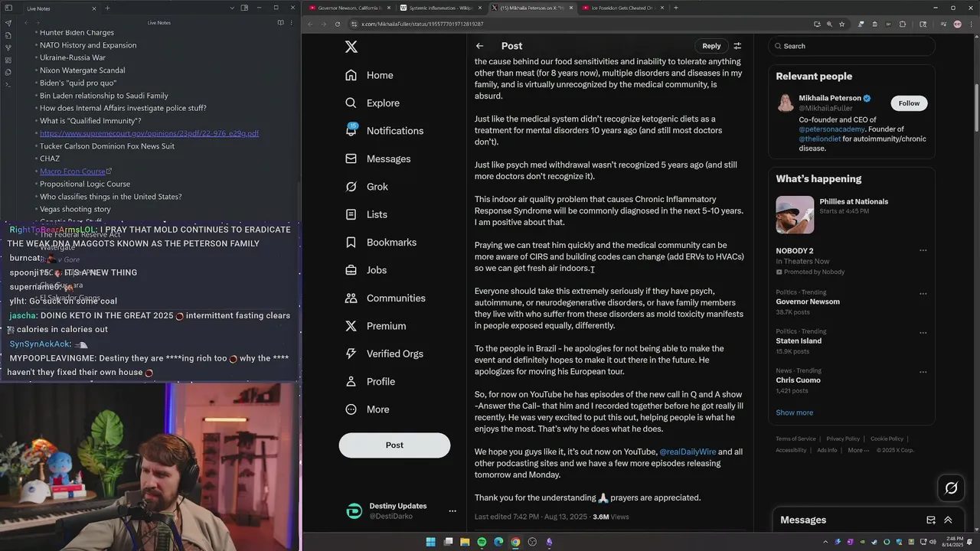The width and height of the screenshot is (980, 551).
Task: Open Explore in X sidebar
Action: click(372, 103)
